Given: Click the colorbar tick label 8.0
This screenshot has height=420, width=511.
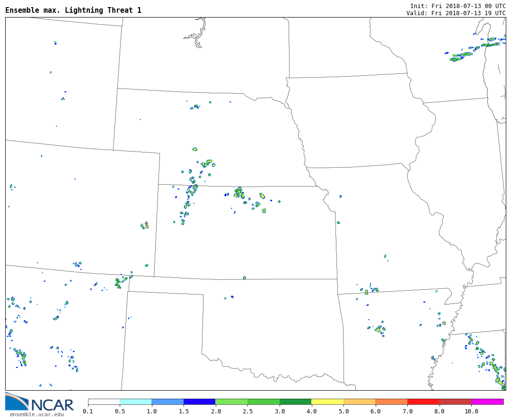Looking at the screenshot, I should pos(439,411).
